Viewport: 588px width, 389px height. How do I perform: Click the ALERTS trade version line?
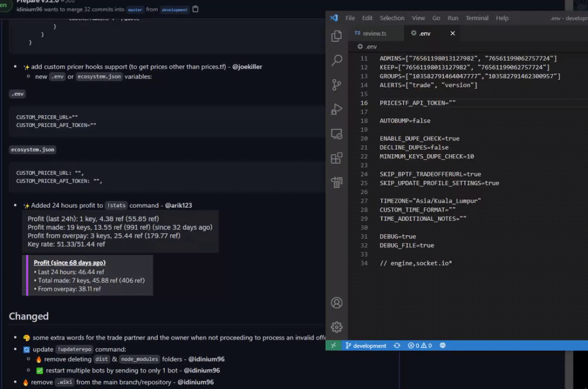click(428, 85)
